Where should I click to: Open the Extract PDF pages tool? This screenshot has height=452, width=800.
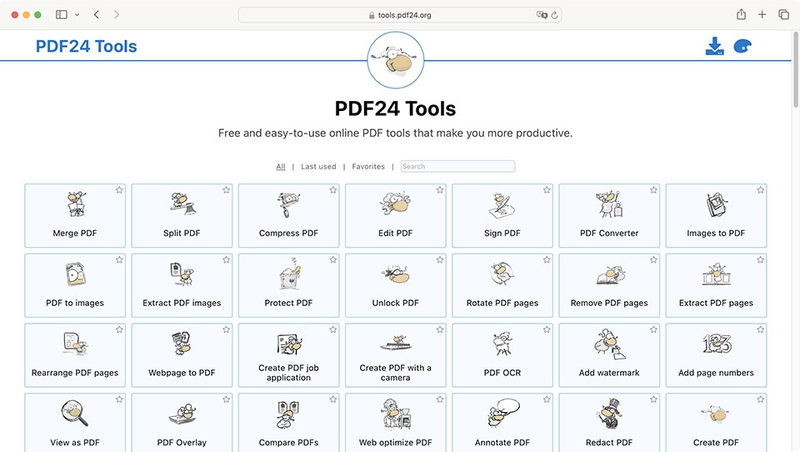pyautogui.click(x=716, y=286)
